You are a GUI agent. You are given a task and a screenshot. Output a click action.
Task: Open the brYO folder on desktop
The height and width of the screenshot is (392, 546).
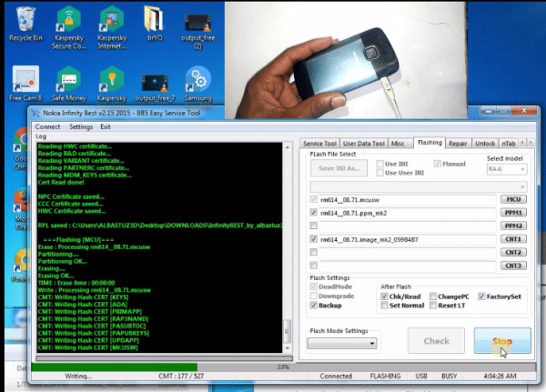click(153, 21)
